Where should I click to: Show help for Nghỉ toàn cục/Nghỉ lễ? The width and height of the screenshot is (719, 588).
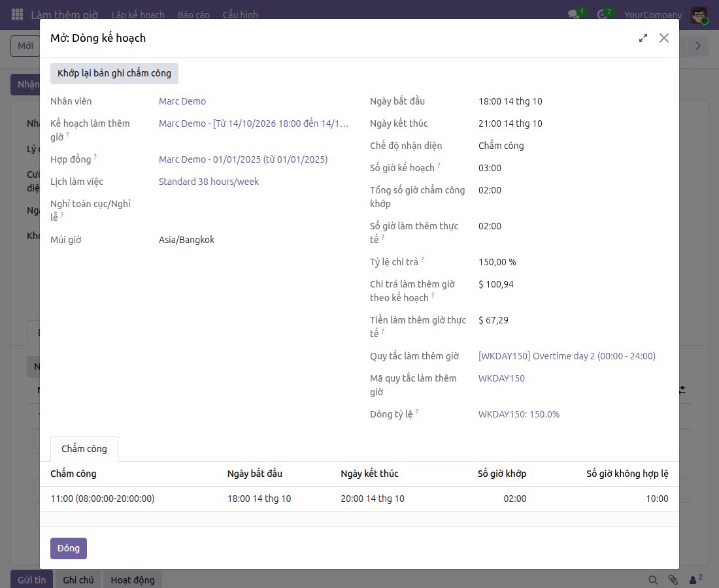click(62, 214)
